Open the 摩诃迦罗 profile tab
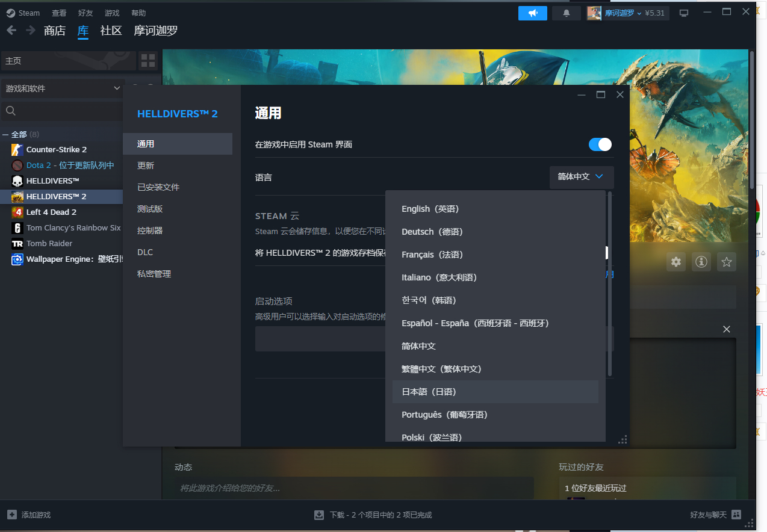The image size is (767, 532). click(x=156, y=31)
